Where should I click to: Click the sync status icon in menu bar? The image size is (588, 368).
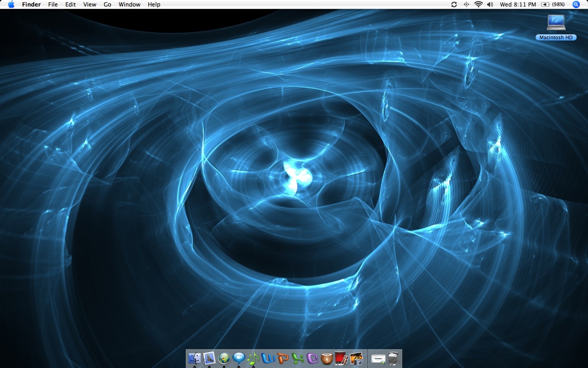[454, 4]
